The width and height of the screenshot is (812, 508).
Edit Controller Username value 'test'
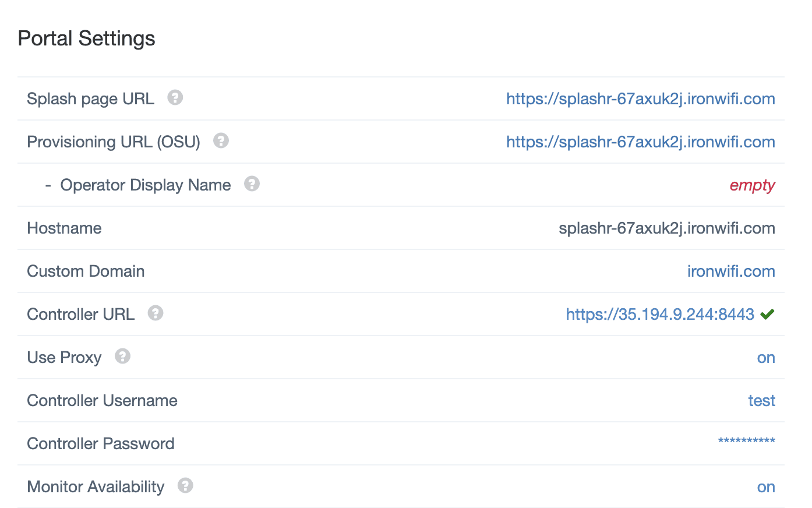coord(762,401)
